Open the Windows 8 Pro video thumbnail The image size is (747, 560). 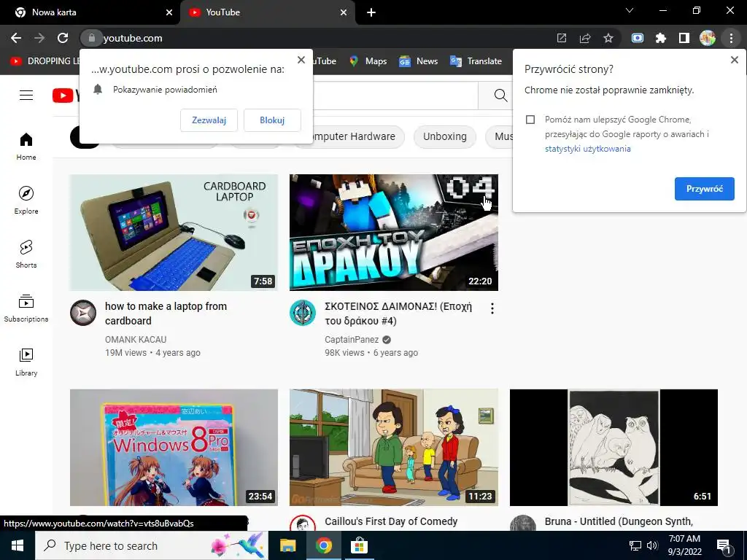pos(174,448)
